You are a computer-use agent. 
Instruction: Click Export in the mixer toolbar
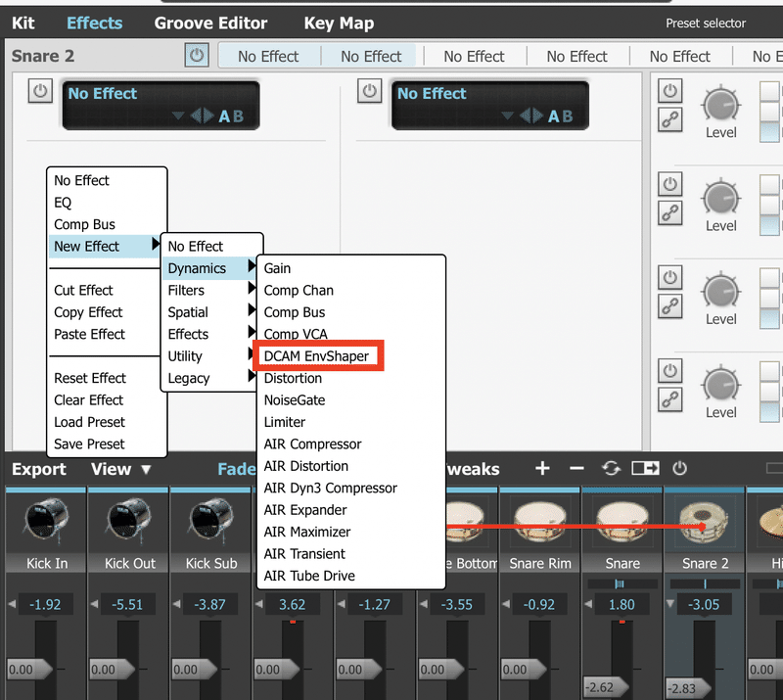[39, 469]
